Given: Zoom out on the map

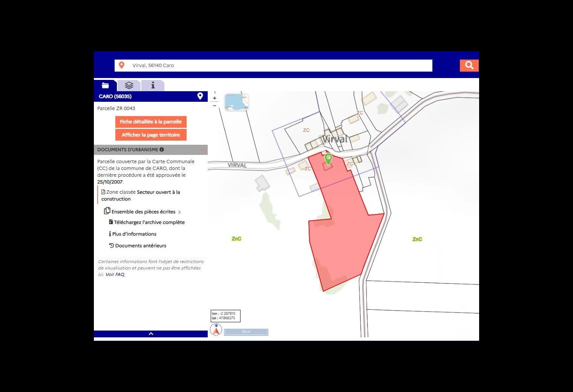Looking at the screenshot, I should pos(214,106).
